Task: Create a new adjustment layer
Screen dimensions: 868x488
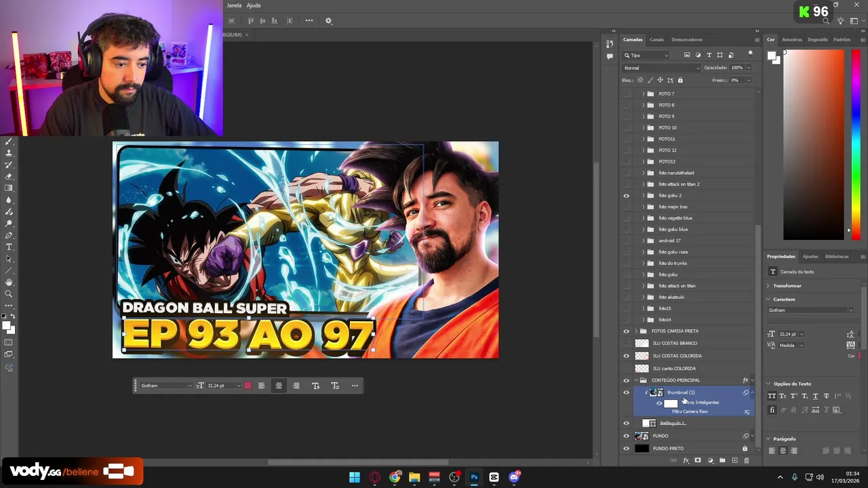Action: tap(710, 461)
